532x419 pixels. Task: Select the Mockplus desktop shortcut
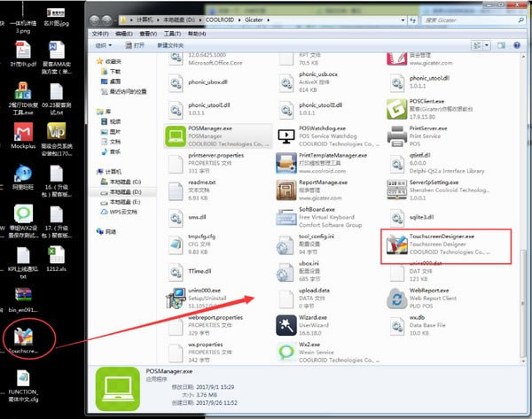point(23,136)
